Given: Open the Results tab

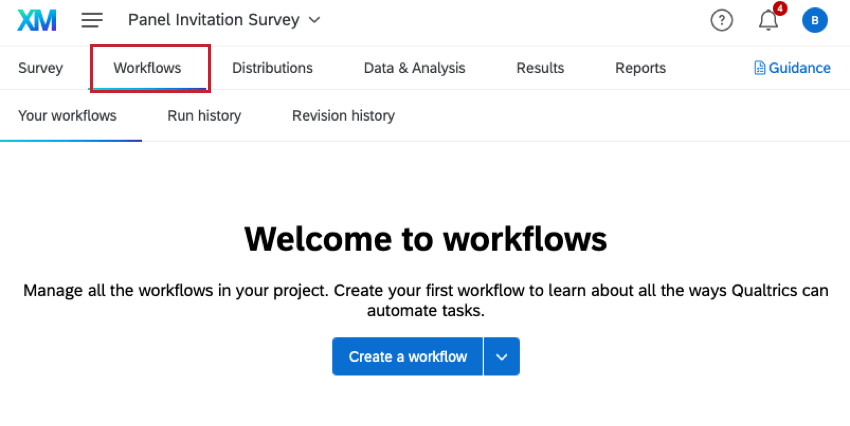Looking at the screenshot, I should 540,68.
